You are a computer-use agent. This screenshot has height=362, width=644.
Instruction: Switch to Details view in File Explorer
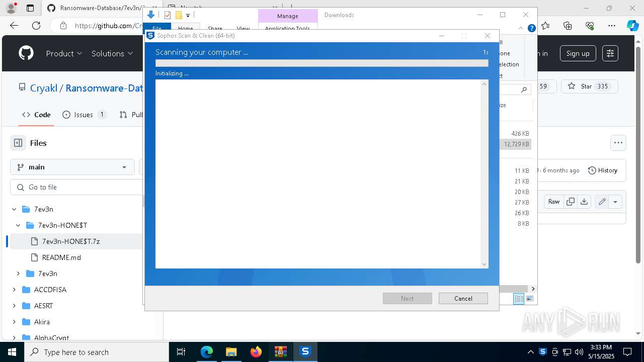click(519, 299)
